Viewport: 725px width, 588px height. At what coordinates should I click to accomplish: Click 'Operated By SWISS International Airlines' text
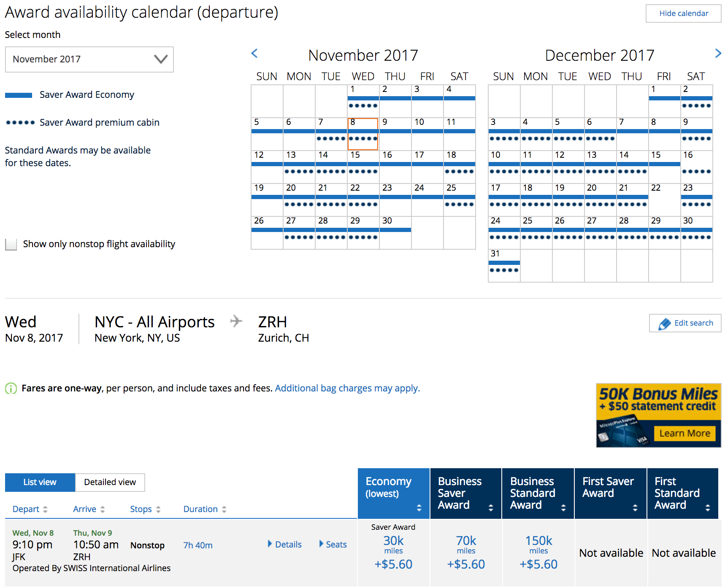pyautogui.click(x=92, y=568)
